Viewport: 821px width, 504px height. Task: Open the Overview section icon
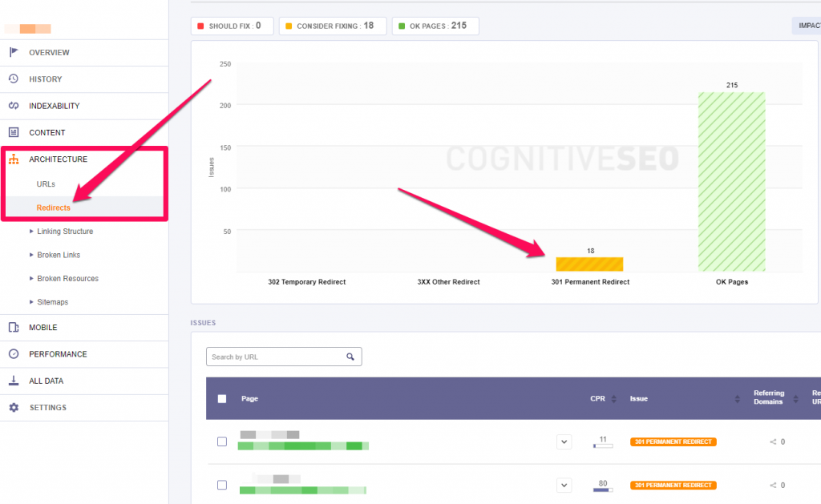tap(13, 52)
